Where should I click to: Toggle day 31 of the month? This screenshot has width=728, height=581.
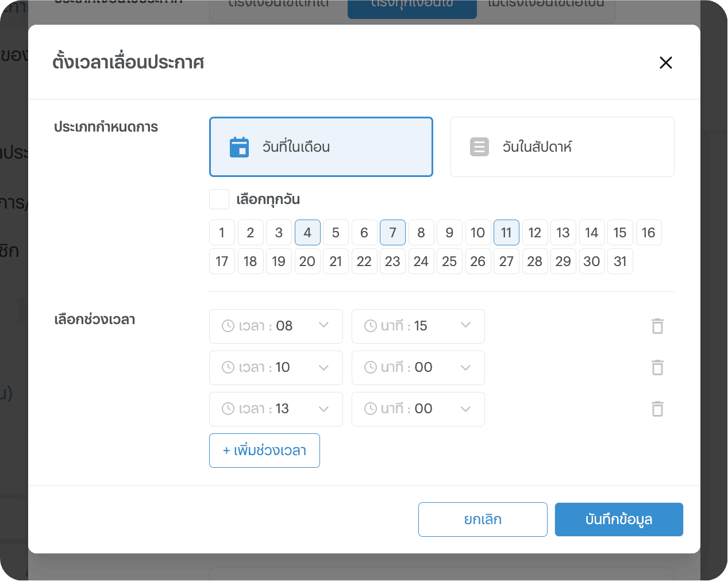[621, 261]
